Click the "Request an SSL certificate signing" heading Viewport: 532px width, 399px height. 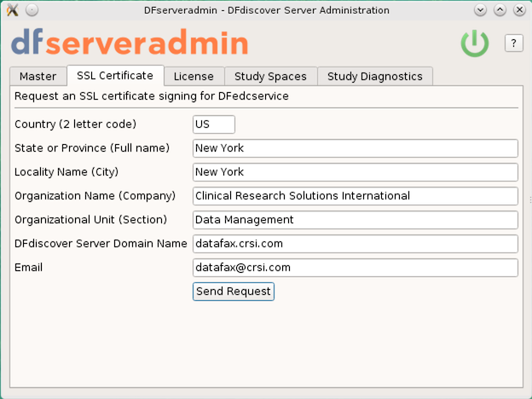click(x=152, y=96)
